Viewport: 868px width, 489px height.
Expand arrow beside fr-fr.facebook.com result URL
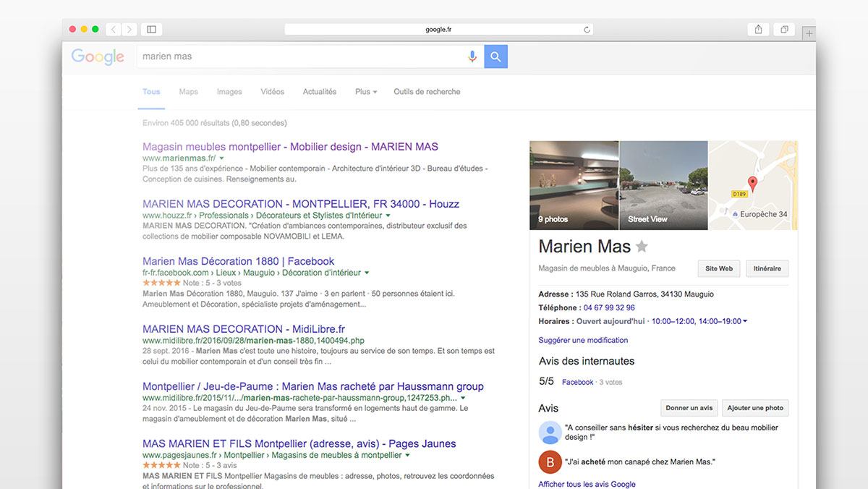[x=367, y=273]
